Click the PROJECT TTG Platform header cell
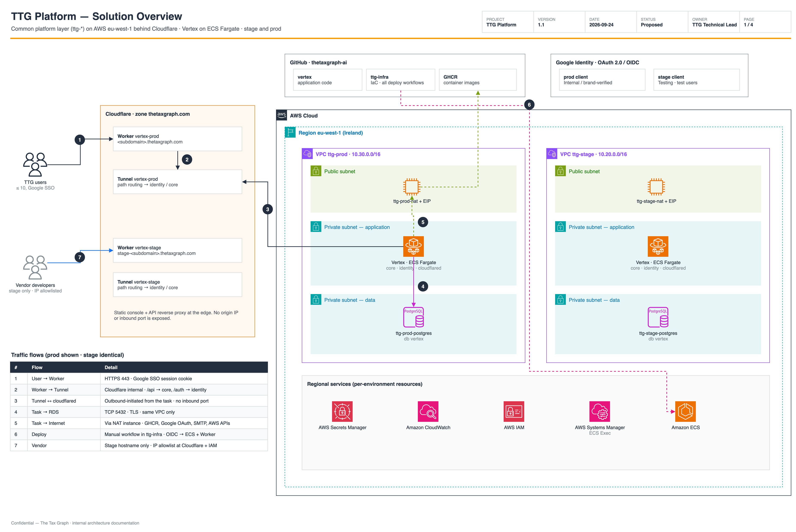 point(508,22)
